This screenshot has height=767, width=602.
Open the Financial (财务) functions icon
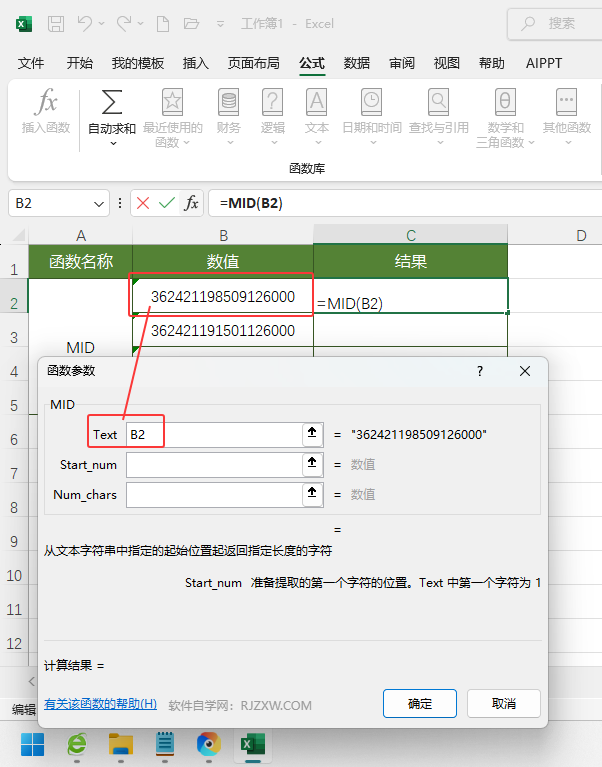[228, 102]
